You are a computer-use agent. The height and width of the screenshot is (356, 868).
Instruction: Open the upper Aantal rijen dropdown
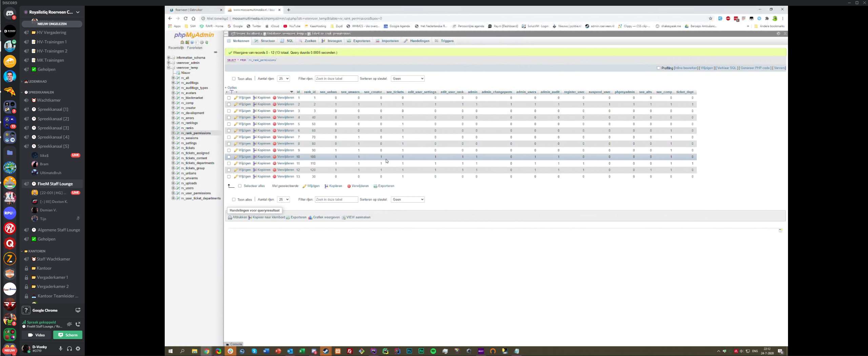(283, 79)
